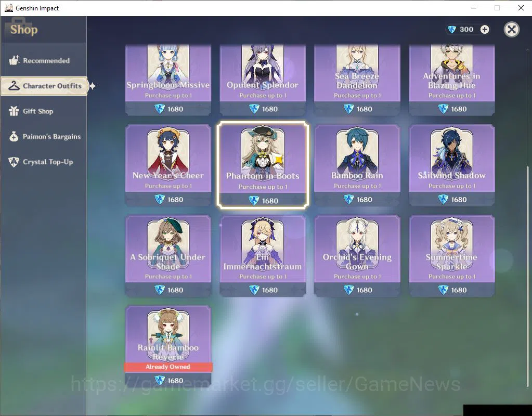This screenshot has width=532, height=416.
Task: Select the Summertime Sparkle outfit card
Action: click(x=451, y=256)
